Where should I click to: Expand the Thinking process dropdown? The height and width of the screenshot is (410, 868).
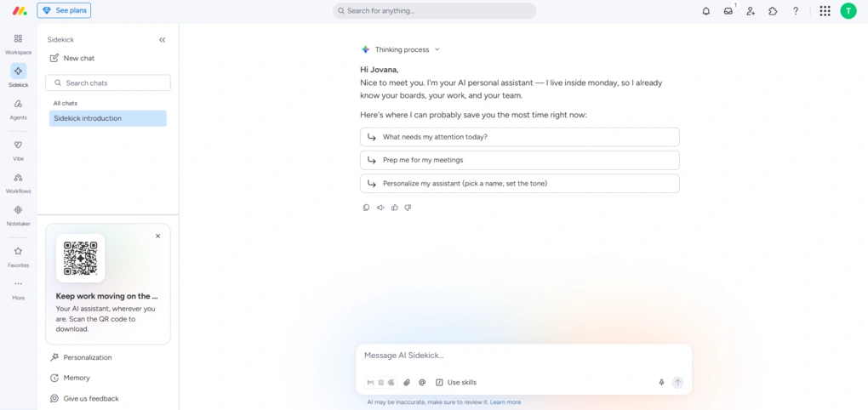click(401, 49)
